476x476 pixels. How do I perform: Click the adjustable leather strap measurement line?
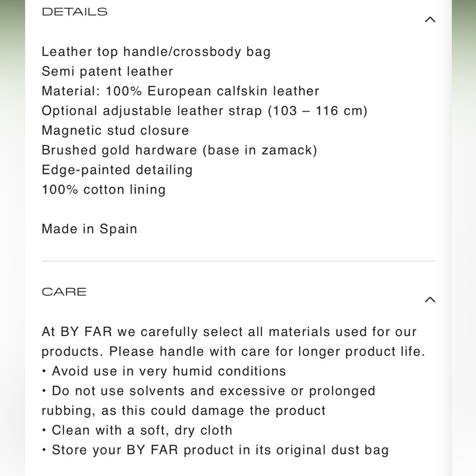tap(205, 111)
